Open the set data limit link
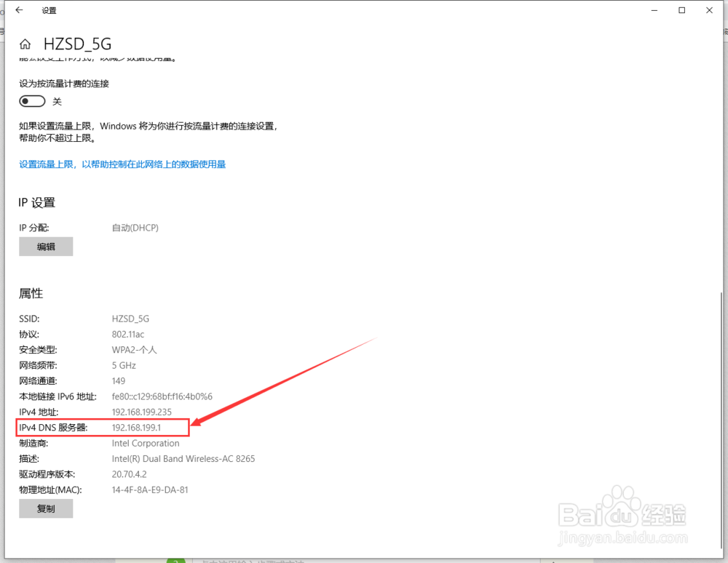 click(122, 164)
